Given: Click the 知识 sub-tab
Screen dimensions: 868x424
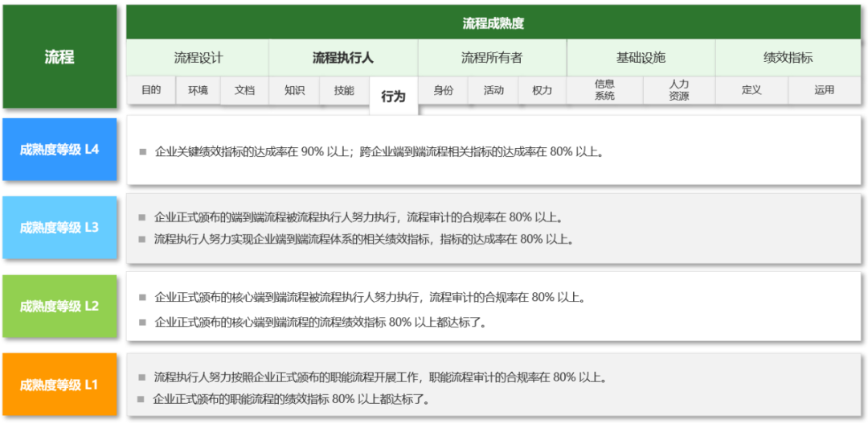Looking at the screenshot, I should click(x=294, y=90).
